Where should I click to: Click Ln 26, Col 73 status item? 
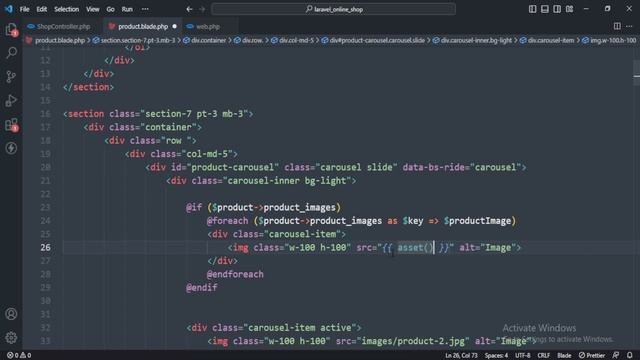pyautogui.click(x=461, y=356)
